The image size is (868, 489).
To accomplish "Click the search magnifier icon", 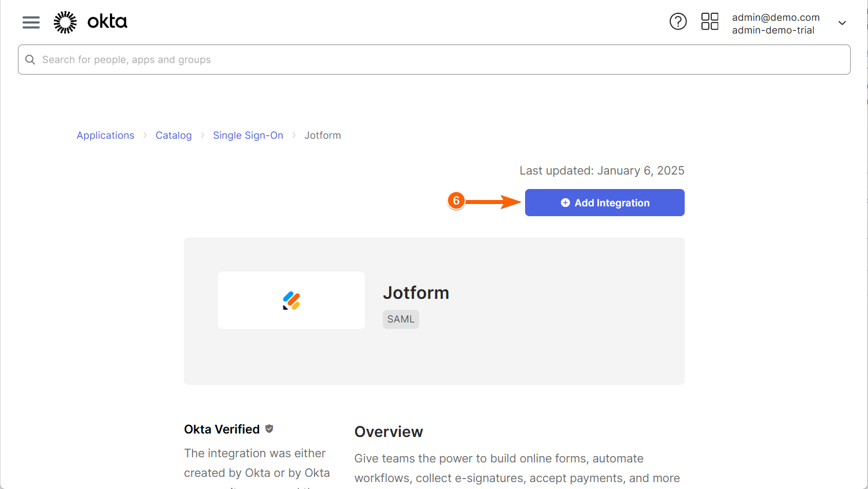I will [x=30, y=60].
